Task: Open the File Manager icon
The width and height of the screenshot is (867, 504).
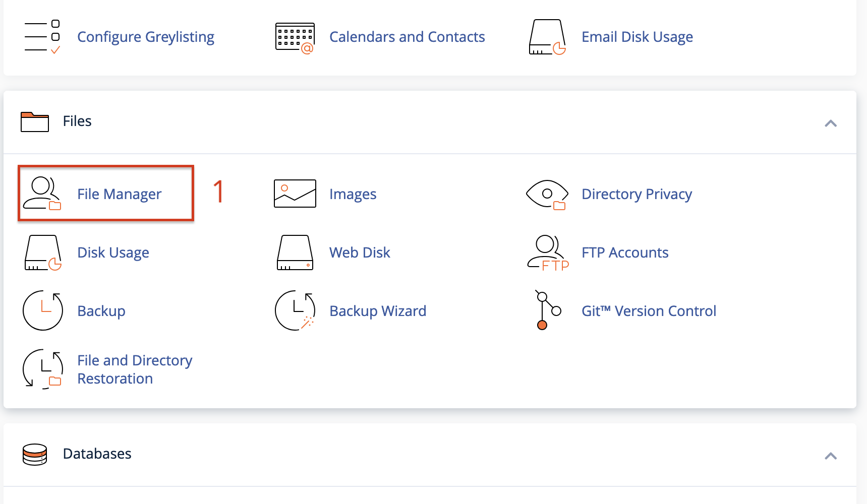Action: point(43,194)
